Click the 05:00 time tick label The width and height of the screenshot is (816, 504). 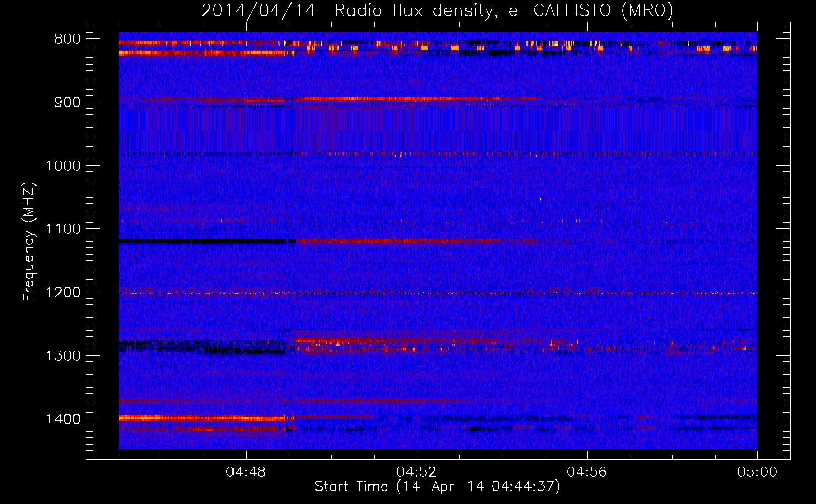[x=757, y=472]
